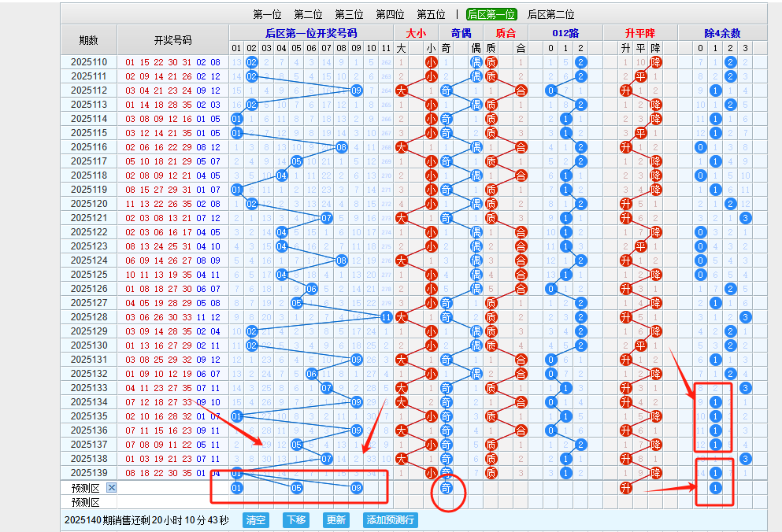Image resolution: width=782 pixels, height=532 pixels.
Task: Click the blue 08 ball in row 2025116
Action: point(341,147)
